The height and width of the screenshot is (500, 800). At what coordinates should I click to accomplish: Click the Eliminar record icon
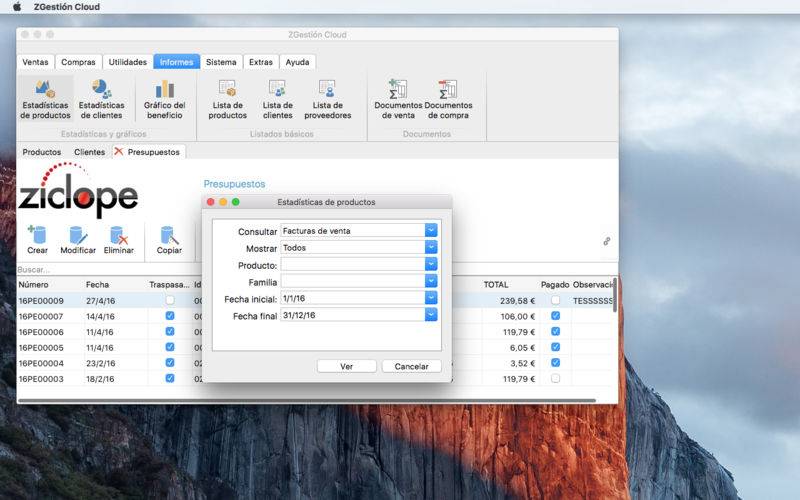point(118,240)
